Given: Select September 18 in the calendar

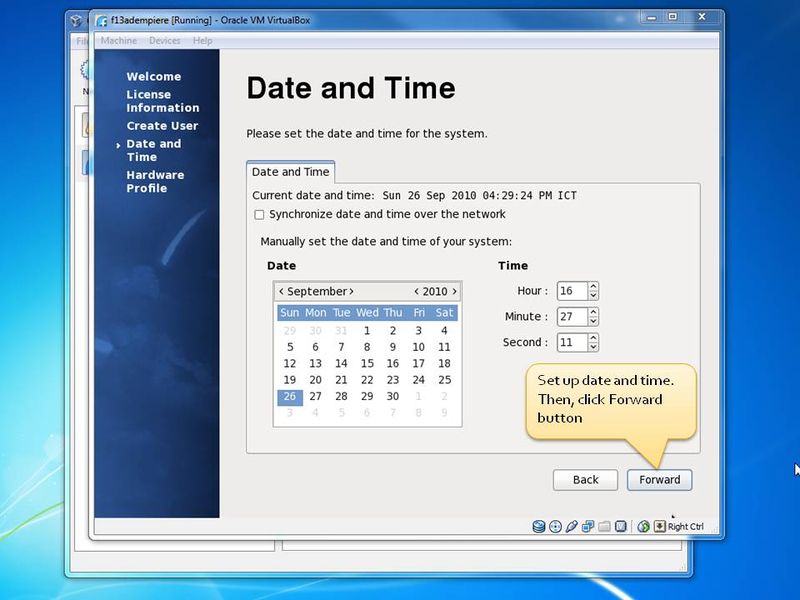Looking at the screenshot, I should click(x=444, y=363).
